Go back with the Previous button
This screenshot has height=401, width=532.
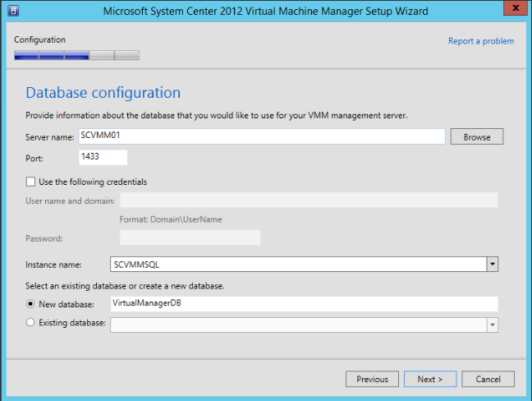[372, 379]
